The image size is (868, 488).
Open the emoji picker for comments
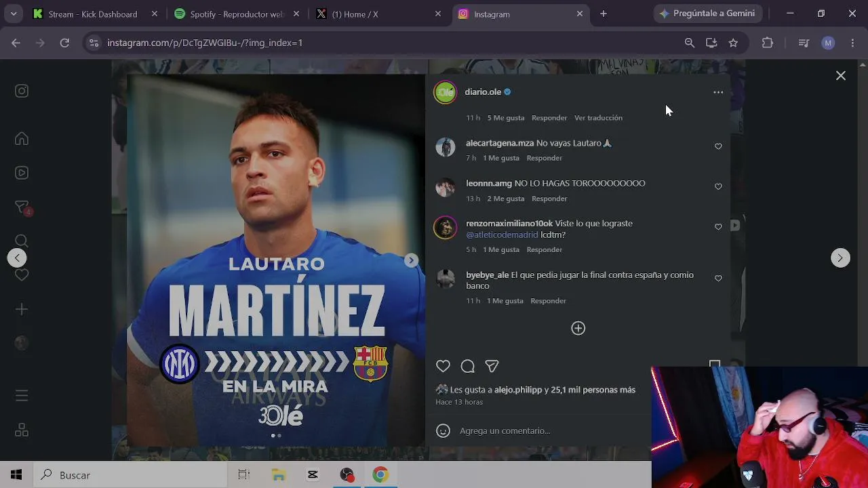(443, 430)
